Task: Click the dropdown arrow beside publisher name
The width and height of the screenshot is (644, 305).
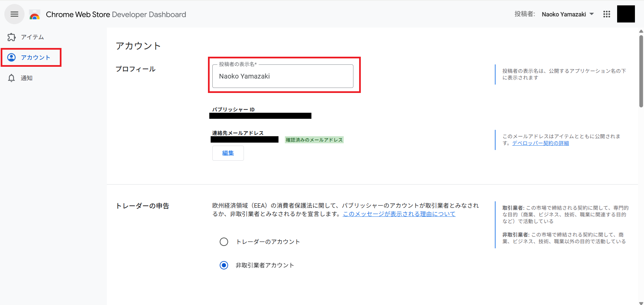Action: pos(592,14)
